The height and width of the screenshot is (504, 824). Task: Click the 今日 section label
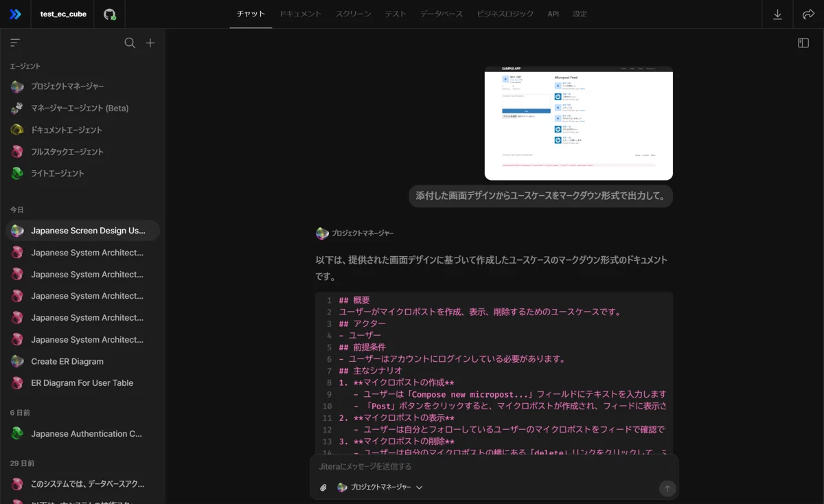[16, 209]
